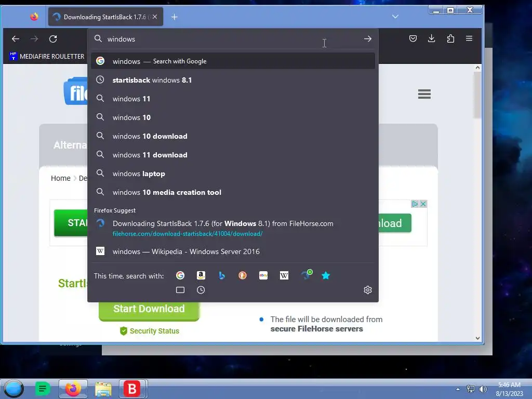Search bookmarks with the star icon
This screenshot has height=399, width=532.
click(326, 275)
